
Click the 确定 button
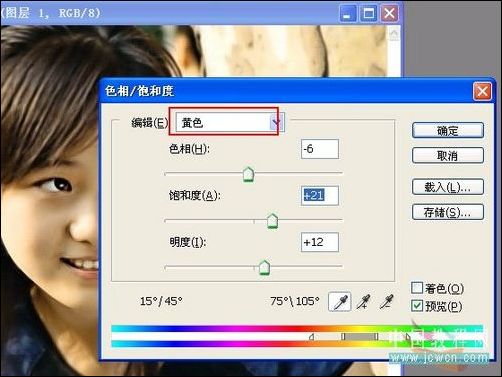tap(448, 130)
